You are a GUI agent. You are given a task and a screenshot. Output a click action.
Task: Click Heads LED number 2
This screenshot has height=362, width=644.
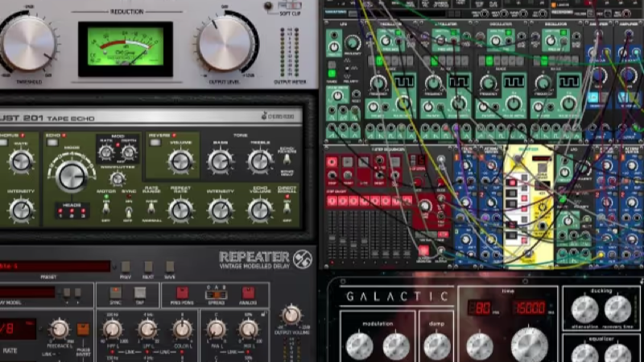pos(72,212)
